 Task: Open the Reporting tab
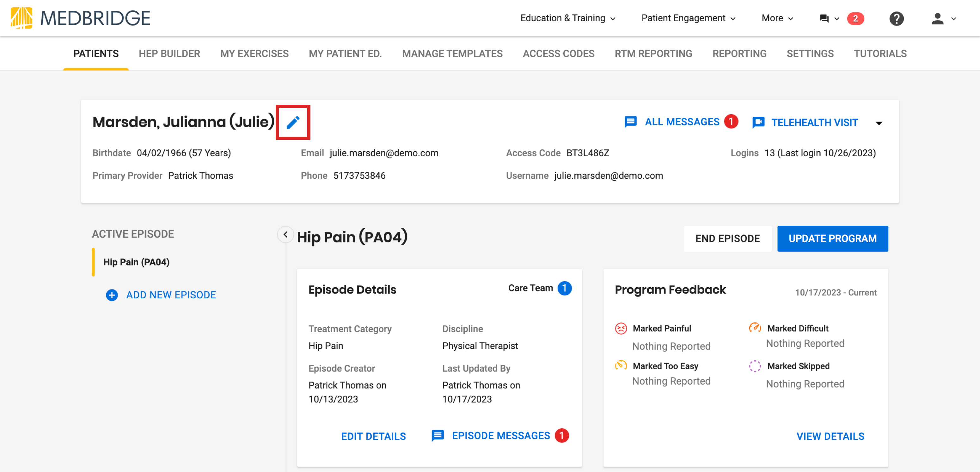[x=739, y=54]
